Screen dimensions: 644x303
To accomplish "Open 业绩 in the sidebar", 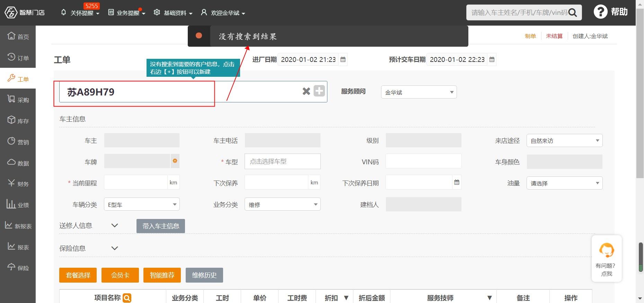I will pyautogui.click(x=18, y=205).
